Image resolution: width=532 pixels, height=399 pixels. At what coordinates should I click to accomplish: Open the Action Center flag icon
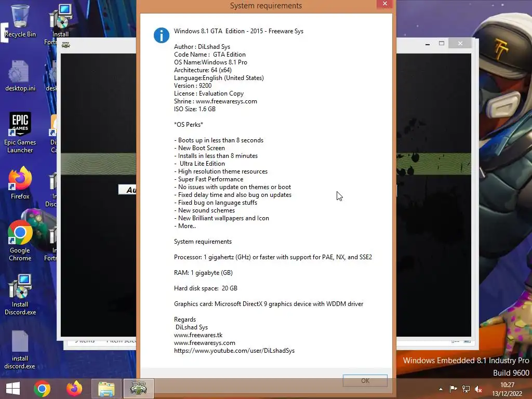point(453,389)
